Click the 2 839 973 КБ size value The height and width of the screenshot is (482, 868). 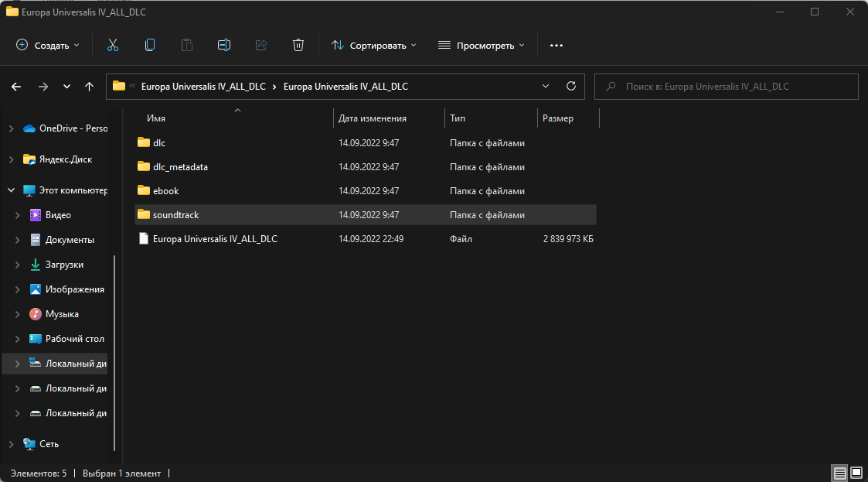[x=568, y=239]
